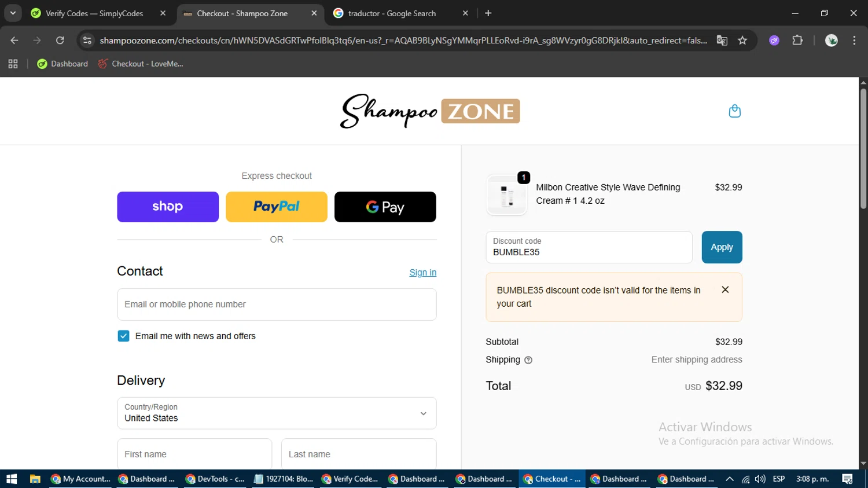
Task: Open Windows notification center
Action: pyautogui.click(x=848, y=479)
